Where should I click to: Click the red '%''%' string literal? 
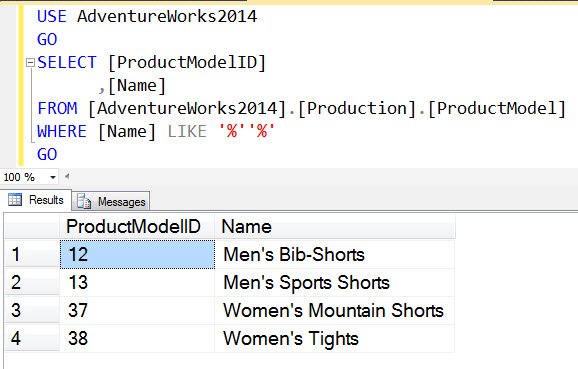click(x=247, y=131)
